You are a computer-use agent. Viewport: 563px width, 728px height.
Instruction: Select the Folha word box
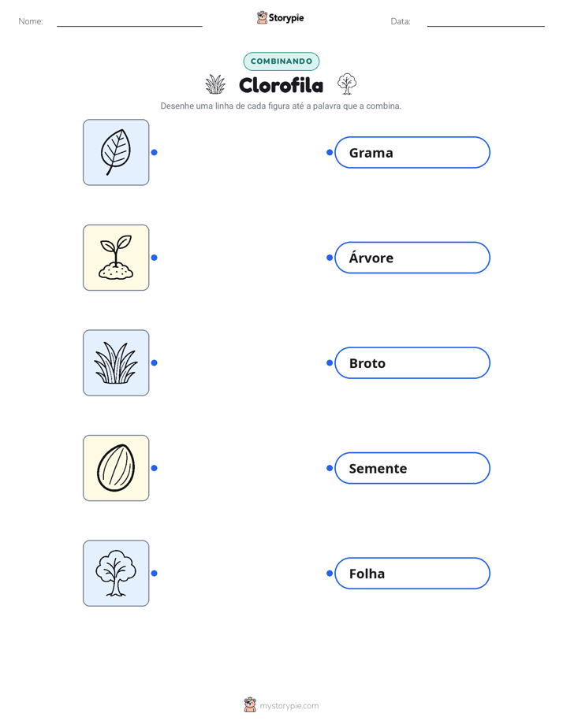click(x=412, y=574)
